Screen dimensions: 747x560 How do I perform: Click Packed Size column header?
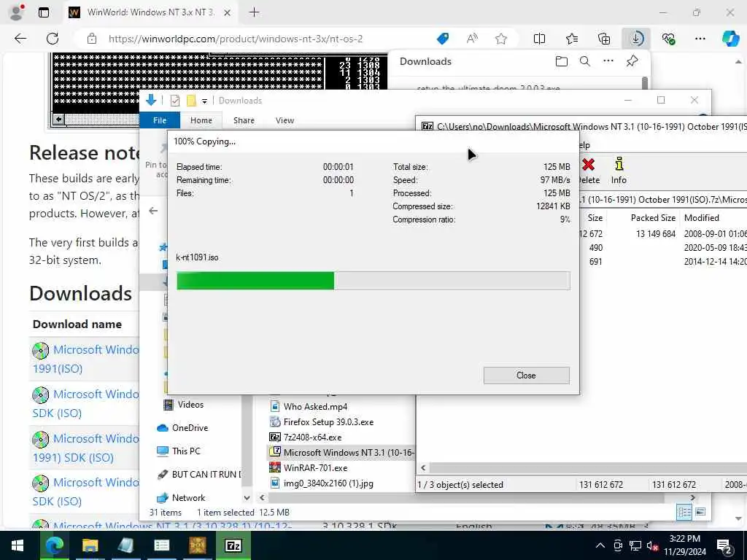pos(653,217)
